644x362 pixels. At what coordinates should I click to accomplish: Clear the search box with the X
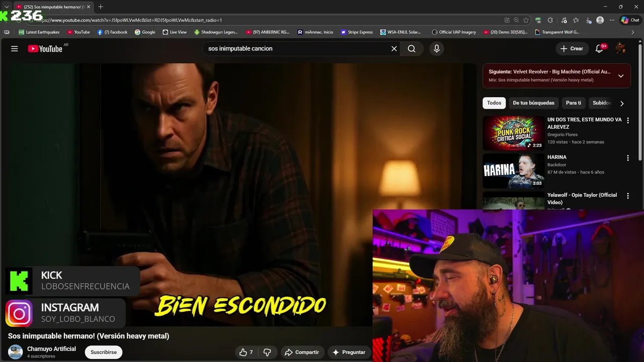[x=394, y=49]
